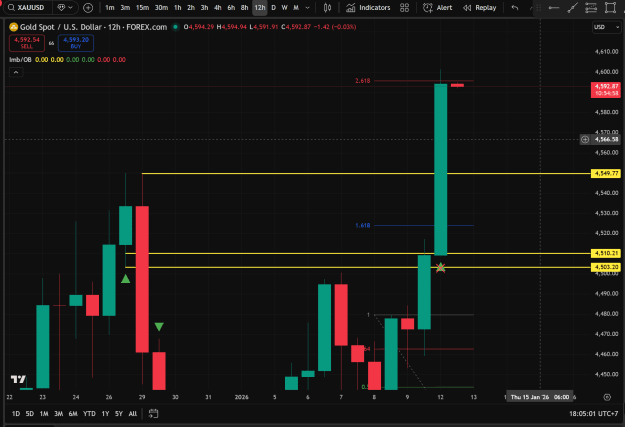This screenshot has width=625, height=427.
Task: Start bar Replay mode
Action: point(480,8)
